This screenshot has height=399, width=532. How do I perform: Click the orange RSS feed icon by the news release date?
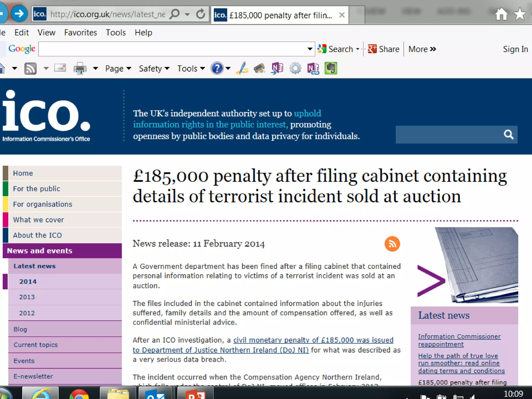pyautogui.click(x=392, y=244)
